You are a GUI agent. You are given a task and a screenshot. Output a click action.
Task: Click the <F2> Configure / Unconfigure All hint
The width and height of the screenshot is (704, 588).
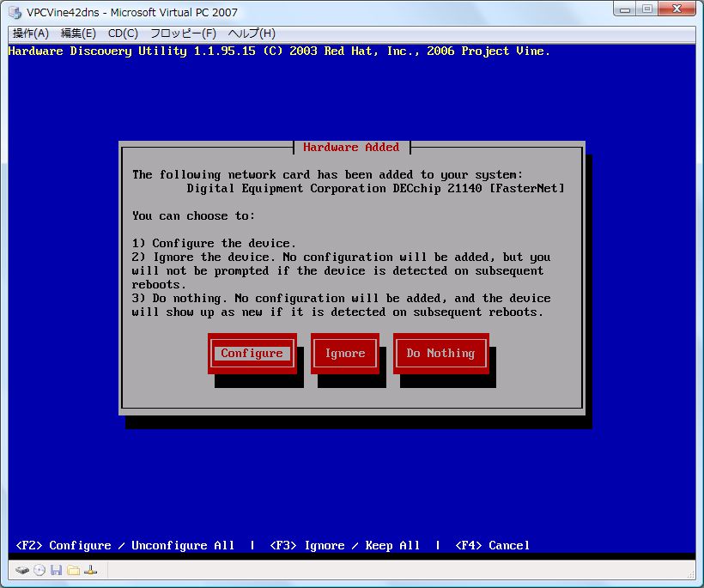click(125, 545)
